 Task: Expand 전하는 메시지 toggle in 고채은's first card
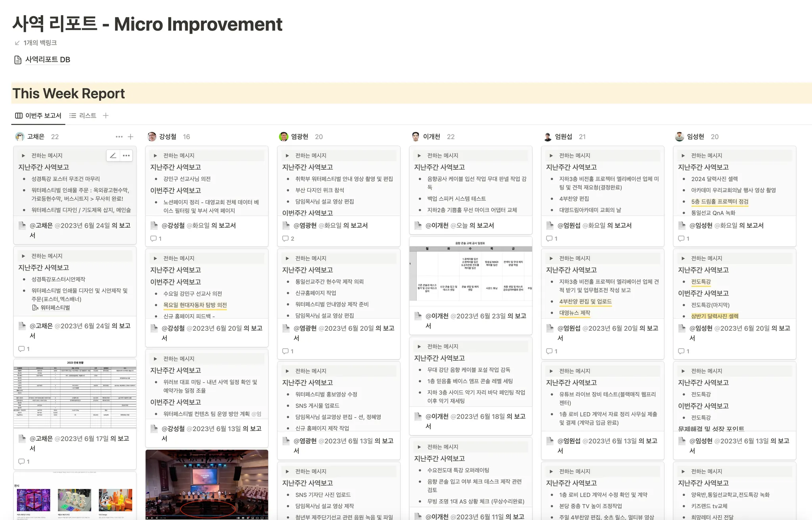pyautogui.click(x=23, y=155)
